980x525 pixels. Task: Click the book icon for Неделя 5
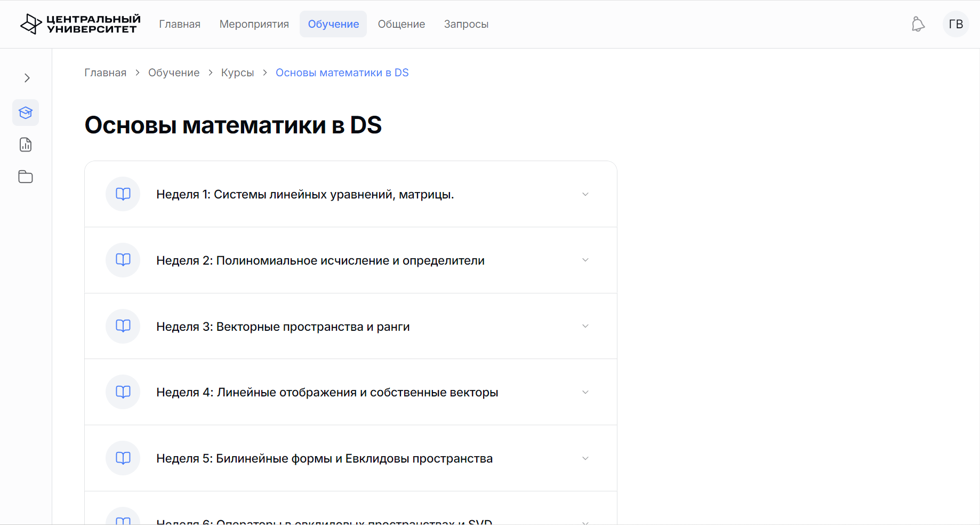pos(123,458)
